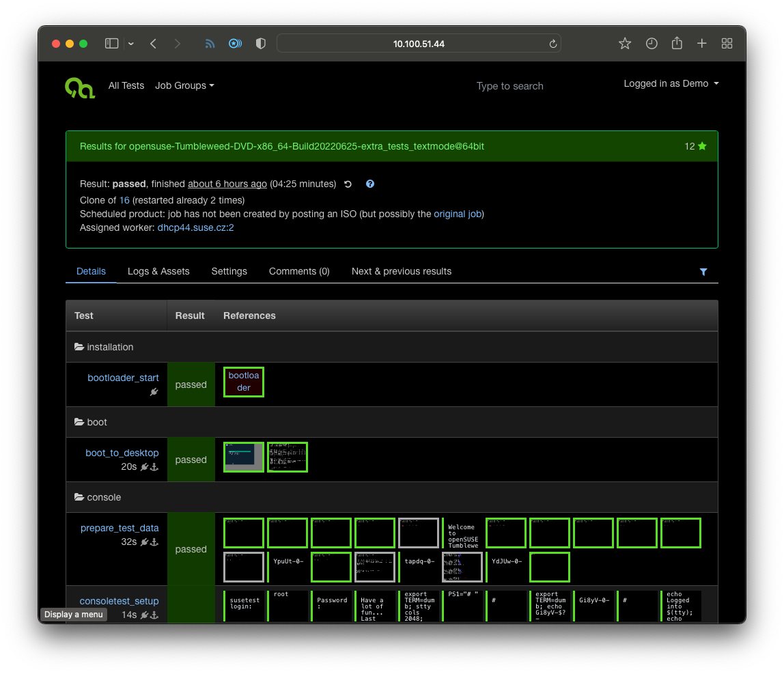Viewport: 784px width, 674px height.
Task: Show the tab overview grid icon
Action: tap(727, 44)
